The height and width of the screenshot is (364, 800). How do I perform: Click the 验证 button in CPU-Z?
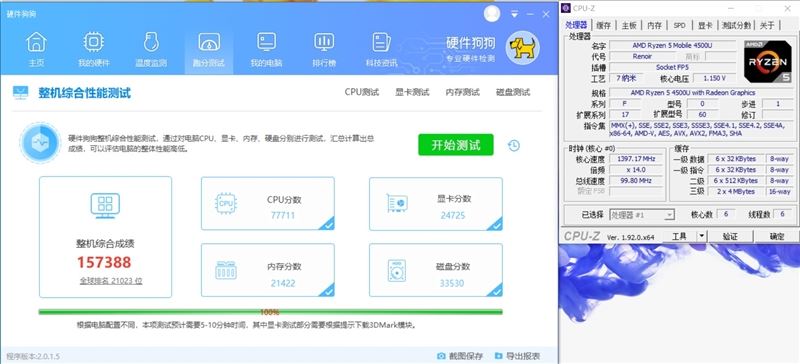pos(730,236)
